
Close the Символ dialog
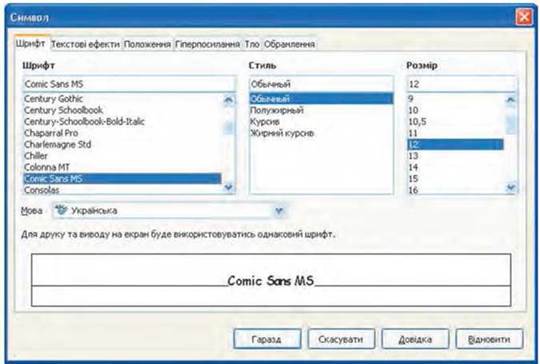click(x=523, y=17)
